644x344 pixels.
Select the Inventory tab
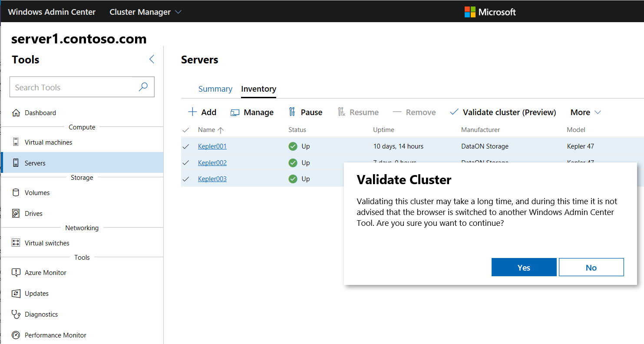pyautogui.click(x=258, y=89)
